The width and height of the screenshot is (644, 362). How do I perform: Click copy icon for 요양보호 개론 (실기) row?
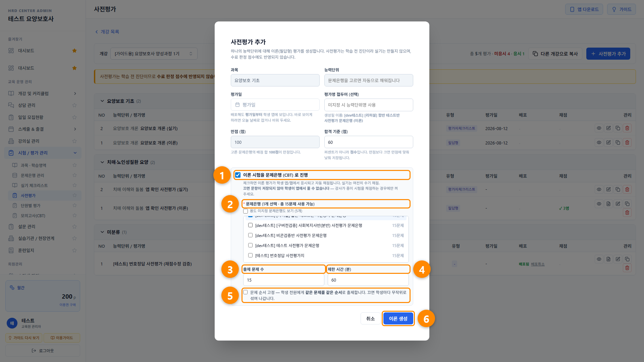(x=618, y=128)
